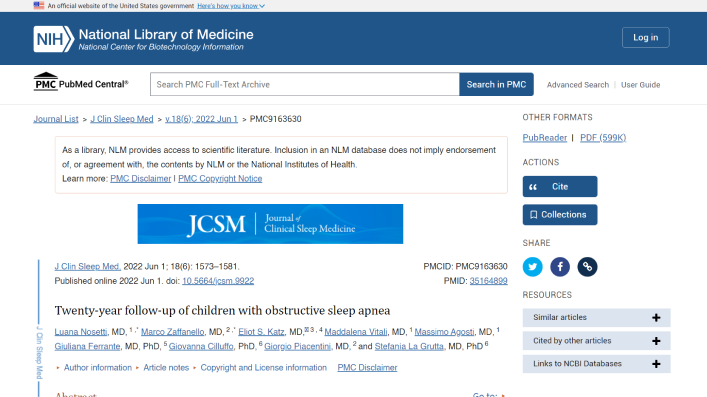The height and width of the screenshot is (397, 707).
Task: Download PDF (599K)
Action: coord(603,138)
